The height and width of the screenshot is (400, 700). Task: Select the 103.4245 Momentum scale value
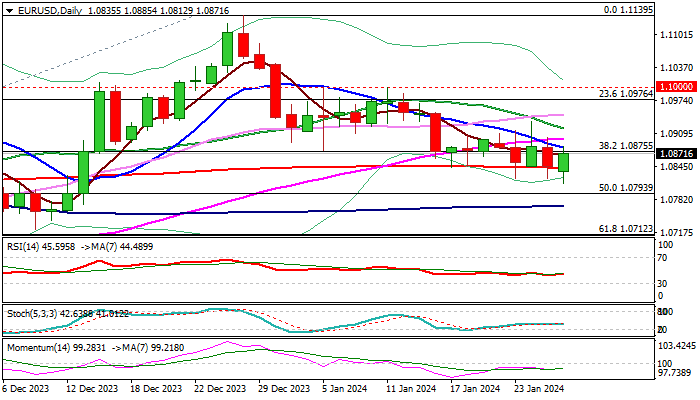click(679, 346)
